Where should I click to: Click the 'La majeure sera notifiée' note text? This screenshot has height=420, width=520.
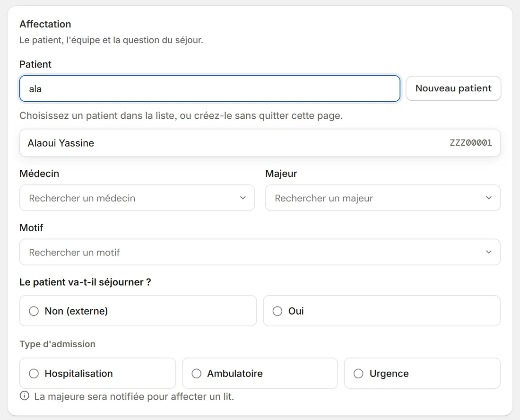point(134,396)
